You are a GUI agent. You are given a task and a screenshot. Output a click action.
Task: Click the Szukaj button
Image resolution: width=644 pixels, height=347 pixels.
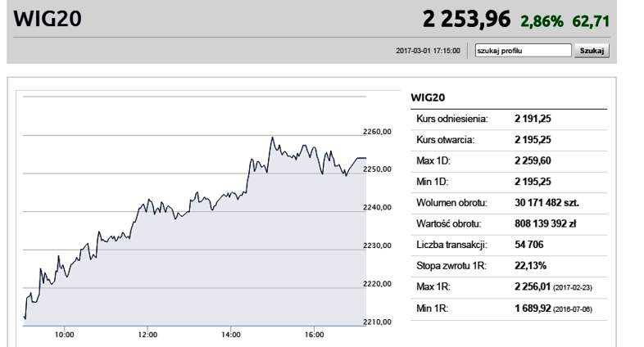592,51
